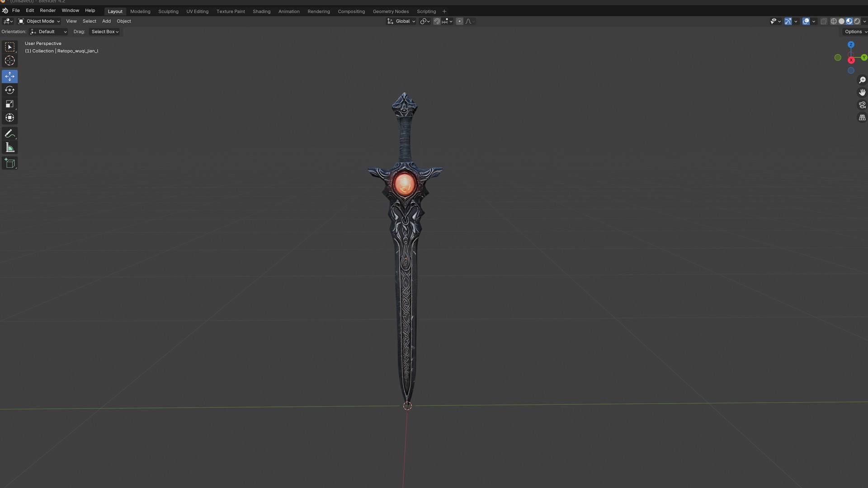Toggle the snap magnet button
868x488 pixels.
click(x=437, y=21)
